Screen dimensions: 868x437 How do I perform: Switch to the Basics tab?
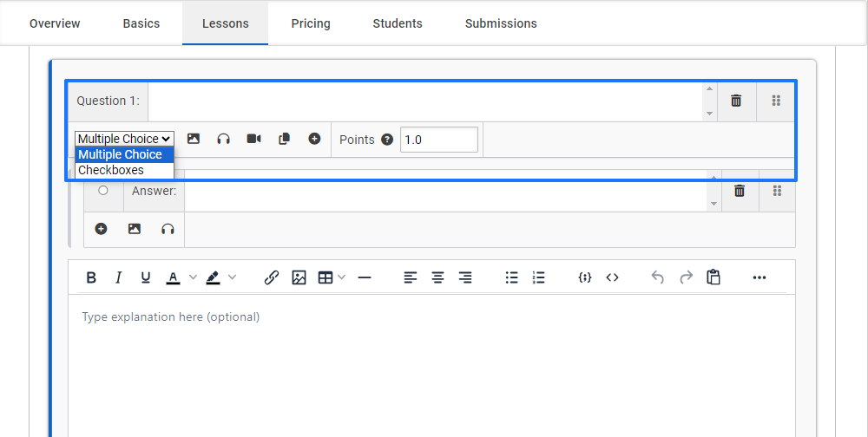click(141, 23)
